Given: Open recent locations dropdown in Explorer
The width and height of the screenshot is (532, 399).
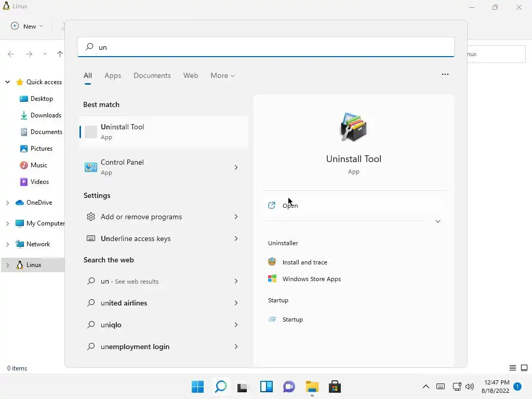Looking at the screenshot, I should pyautogui.click(x=45, y=54).
